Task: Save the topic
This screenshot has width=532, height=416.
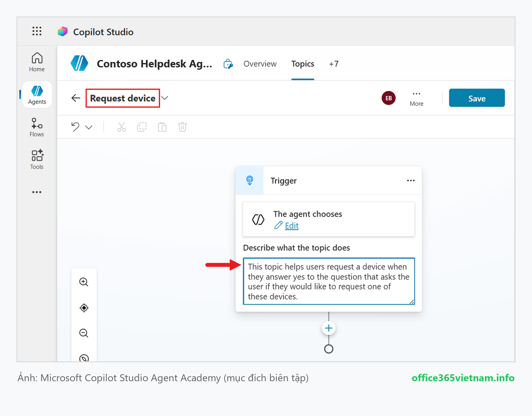Action: click(x=477, y=98)
